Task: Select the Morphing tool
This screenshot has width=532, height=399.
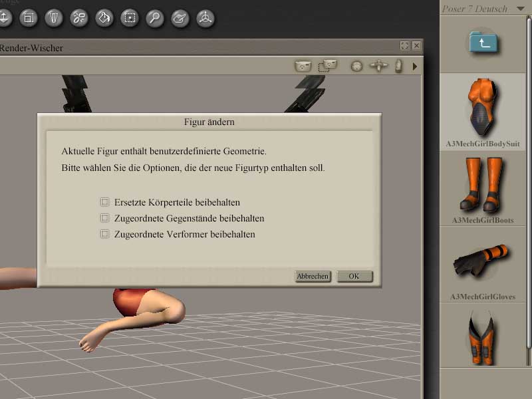Action: [x=180, y=18]
